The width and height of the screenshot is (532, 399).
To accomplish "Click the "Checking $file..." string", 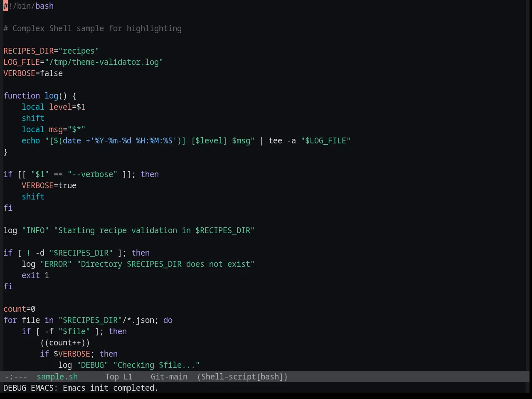I will pyautogui.click(x=156, y=365).
